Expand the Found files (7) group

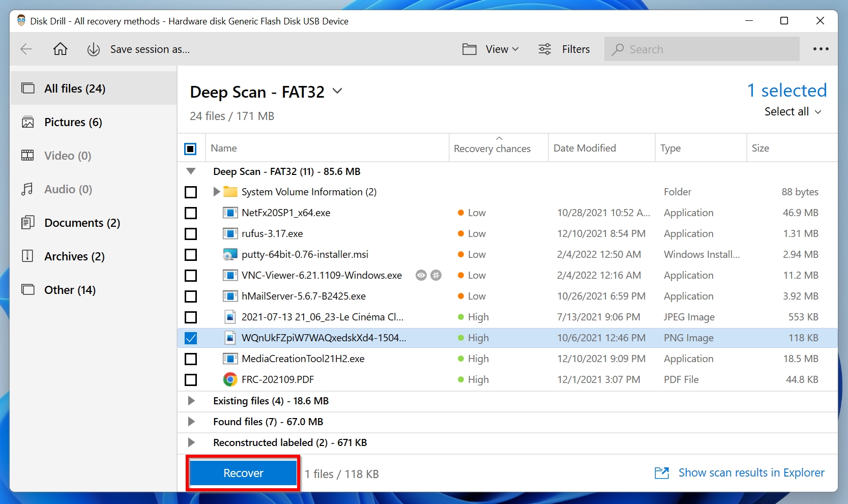191,422
